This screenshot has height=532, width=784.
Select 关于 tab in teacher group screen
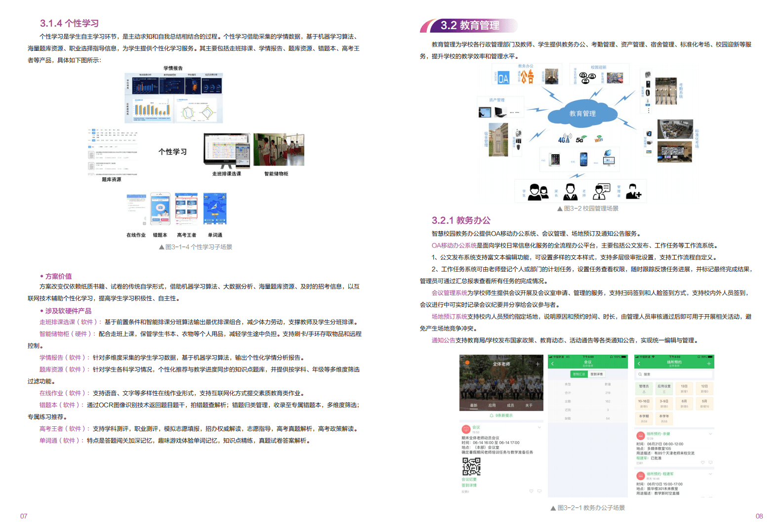[529, 406]
